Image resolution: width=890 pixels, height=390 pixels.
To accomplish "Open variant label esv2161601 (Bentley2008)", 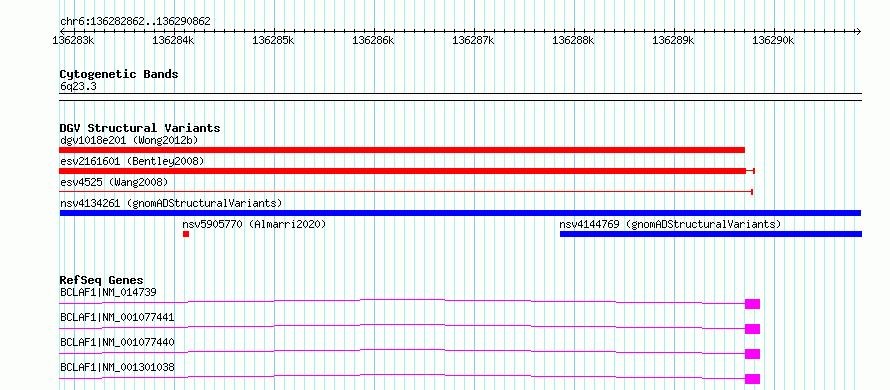I will pyautogui.click(x=132, y=161).
